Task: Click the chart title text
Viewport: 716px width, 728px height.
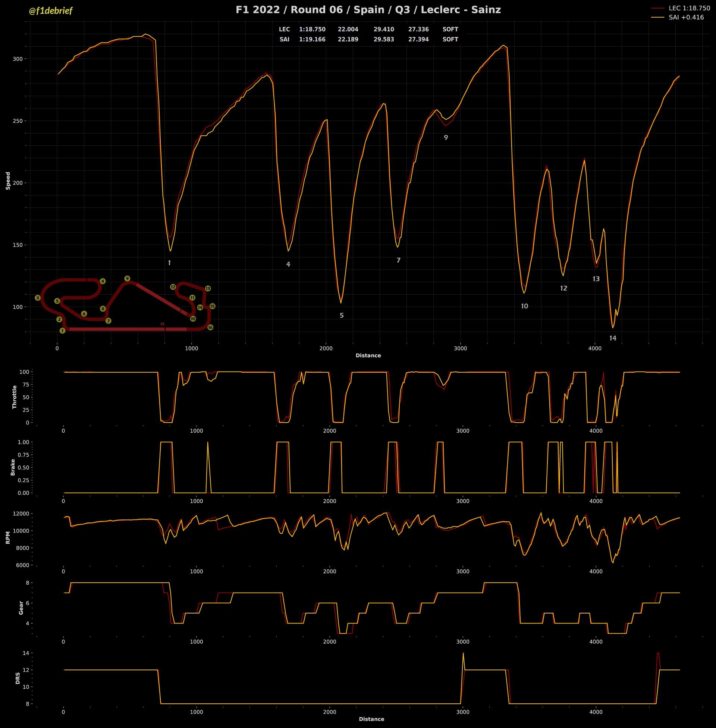Action: [x=368, y=10]
